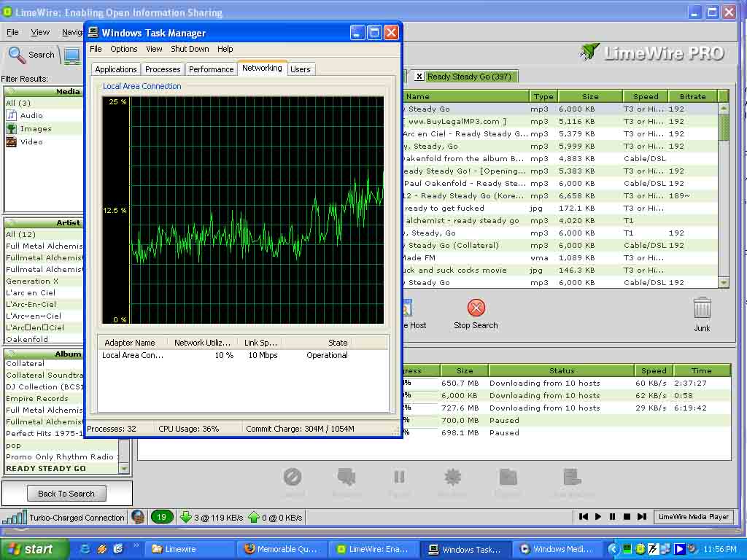This screenshot has height=560, width=747.
Task: Click the greyed-out folder icon below downloads
Action: [x=508, y=477]
